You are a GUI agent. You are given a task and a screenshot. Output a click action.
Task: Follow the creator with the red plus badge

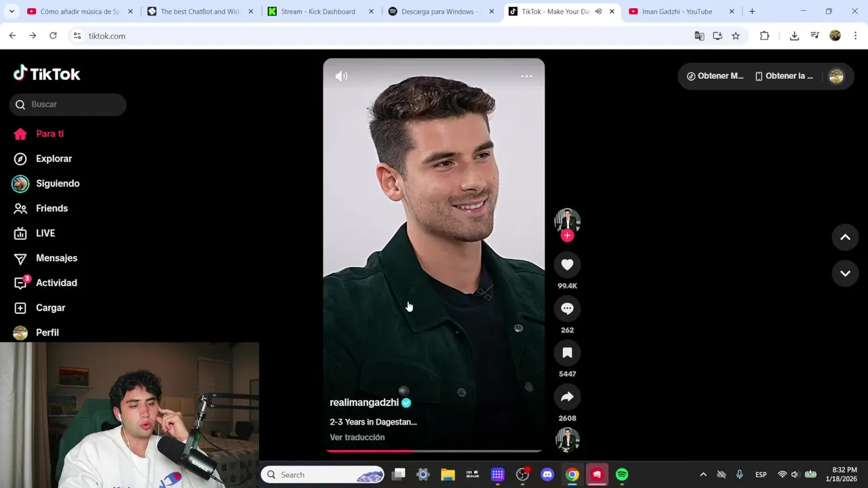pyautogui.click(x=568, y=236)
